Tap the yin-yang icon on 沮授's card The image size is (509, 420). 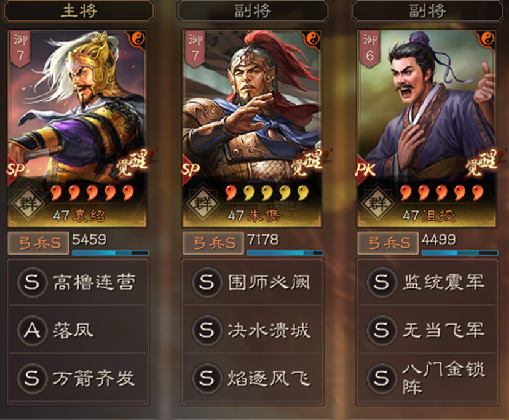point(487,39)
